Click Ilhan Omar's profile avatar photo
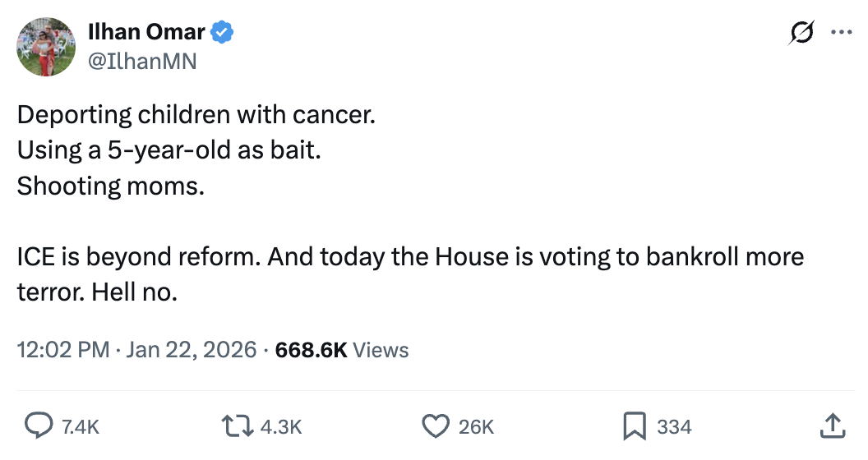Screen dimensions: 868x460 tap(47, 47)
